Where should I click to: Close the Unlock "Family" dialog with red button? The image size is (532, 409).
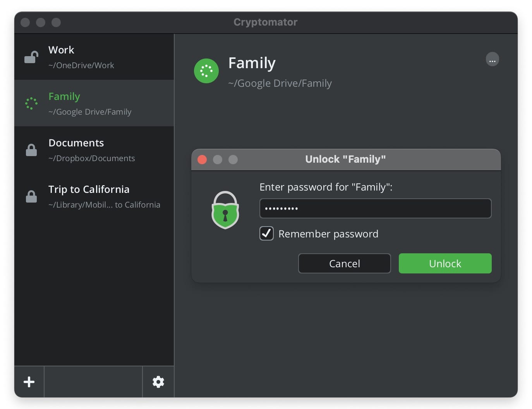pyautogui.click(x=202, y=160)
